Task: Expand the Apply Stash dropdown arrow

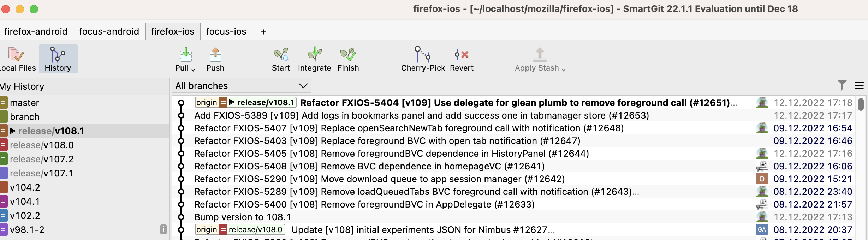Action: [564, 70]
